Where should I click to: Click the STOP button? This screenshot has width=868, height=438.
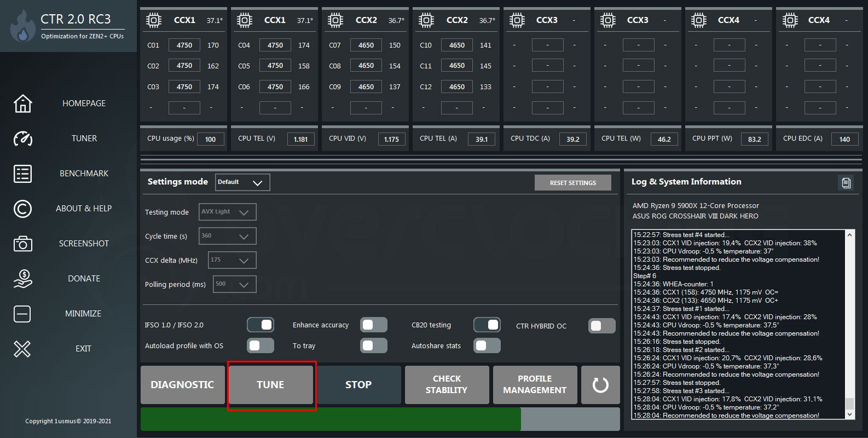click(358, 385)
